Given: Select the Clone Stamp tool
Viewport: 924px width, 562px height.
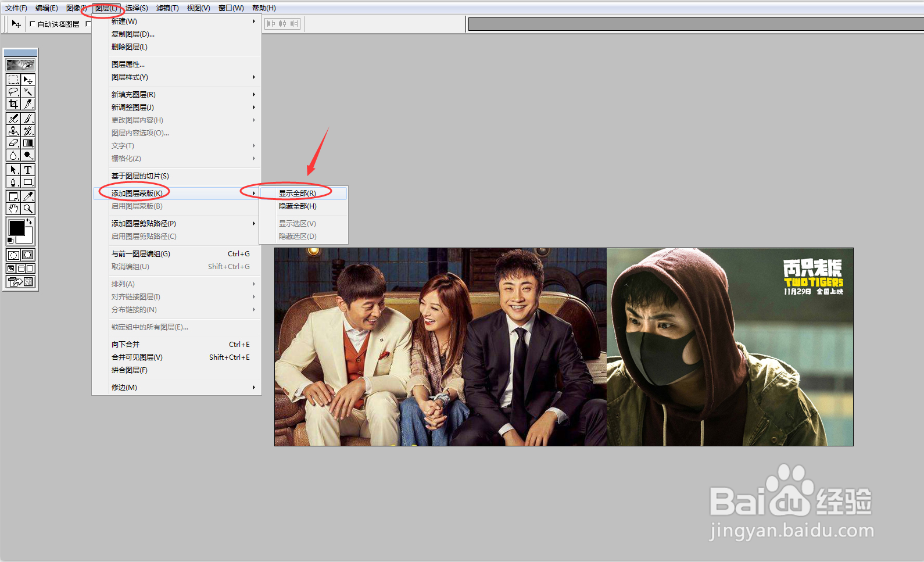Looking at the screenshot, I should click(13, 131).
